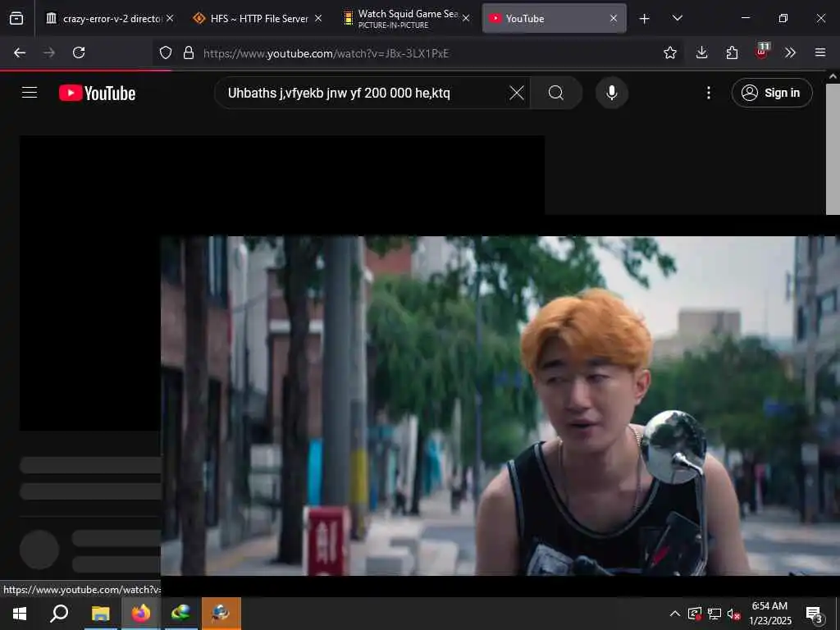
Task: Open the clock showing 6:54 AM
Action: [769, 614]
